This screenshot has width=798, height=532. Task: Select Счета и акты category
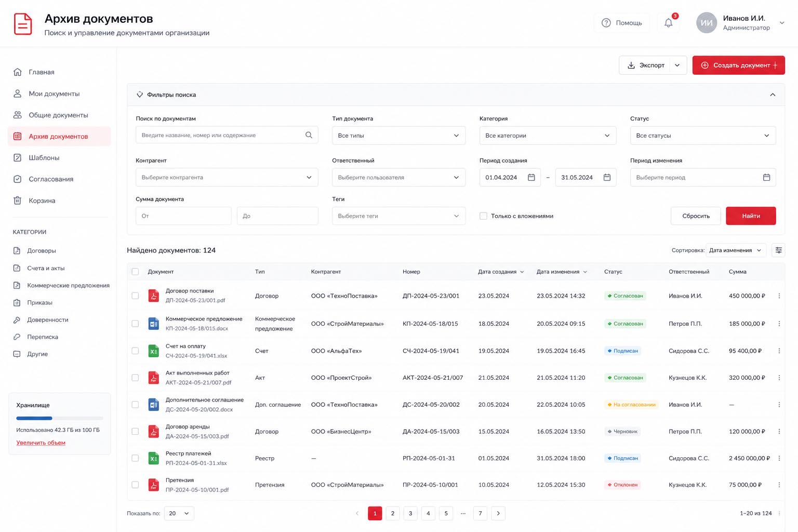click(x=46, y=268)
